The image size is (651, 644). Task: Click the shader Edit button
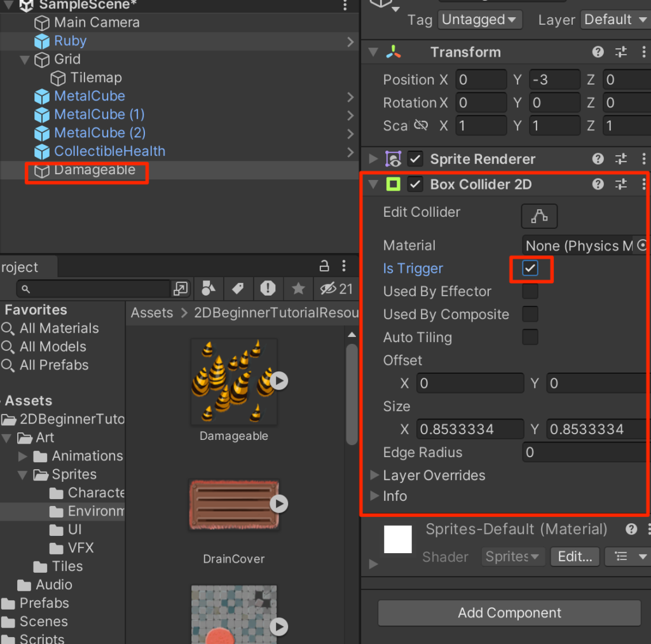[x=575, y=556]
